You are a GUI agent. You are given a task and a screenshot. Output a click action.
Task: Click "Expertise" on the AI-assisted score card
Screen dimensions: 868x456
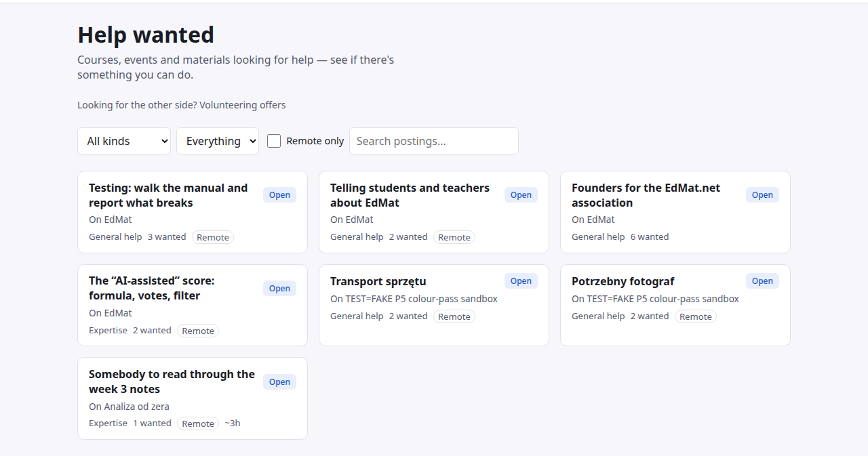tap(108, 331)
